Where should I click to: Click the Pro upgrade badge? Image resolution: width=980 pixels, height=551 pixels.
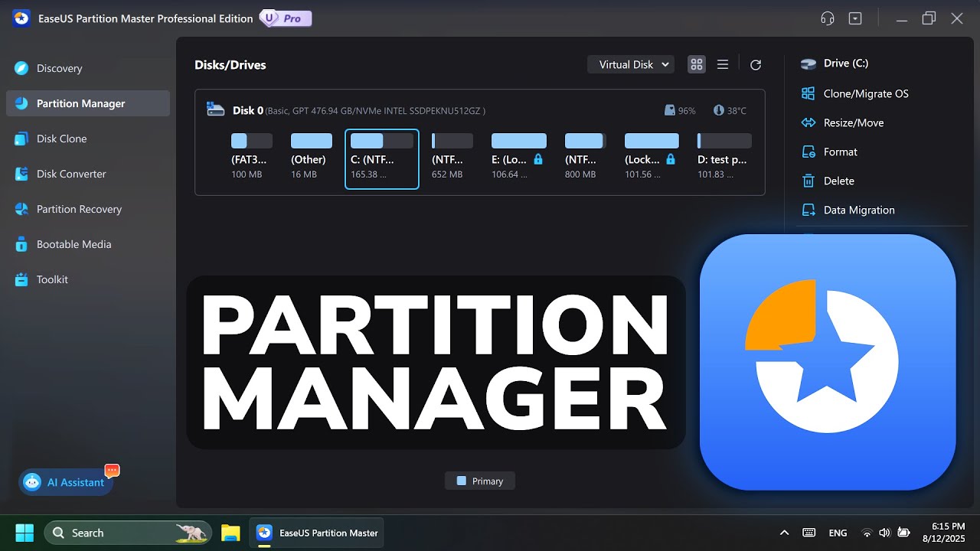click(x=286, y=18)
